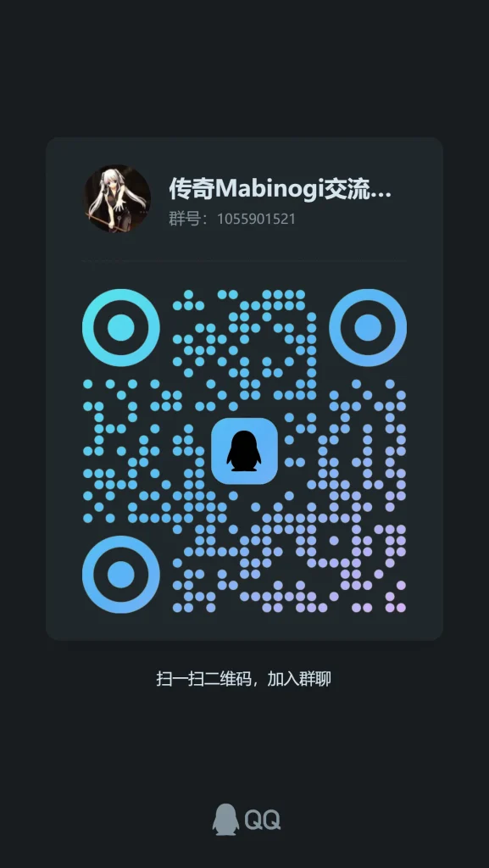Tap the 加入群聊 text
The height and width of the screenshot is (868, 489).
[299, 679]
